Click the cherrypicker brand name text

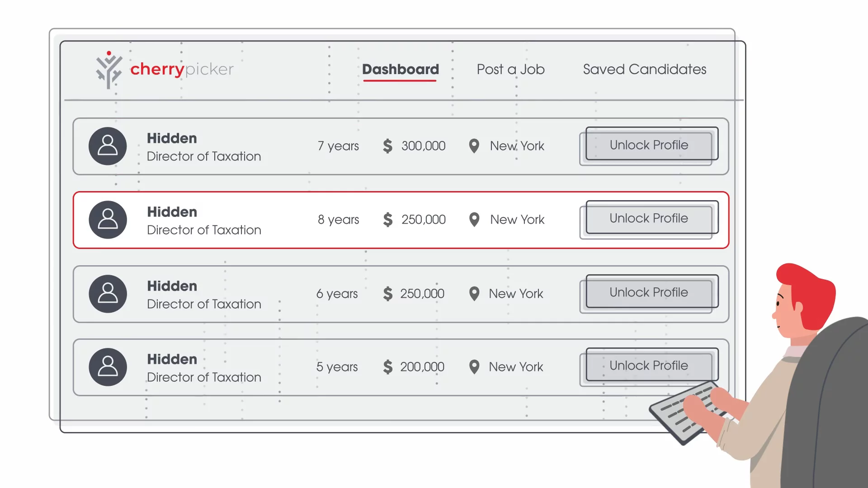pos(182,69)
